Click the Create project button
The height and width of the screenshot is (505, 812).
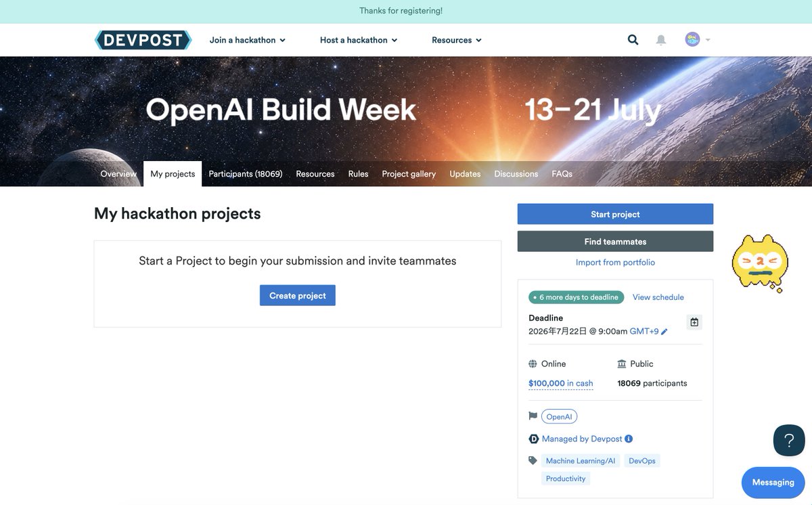tap(298, 295)
